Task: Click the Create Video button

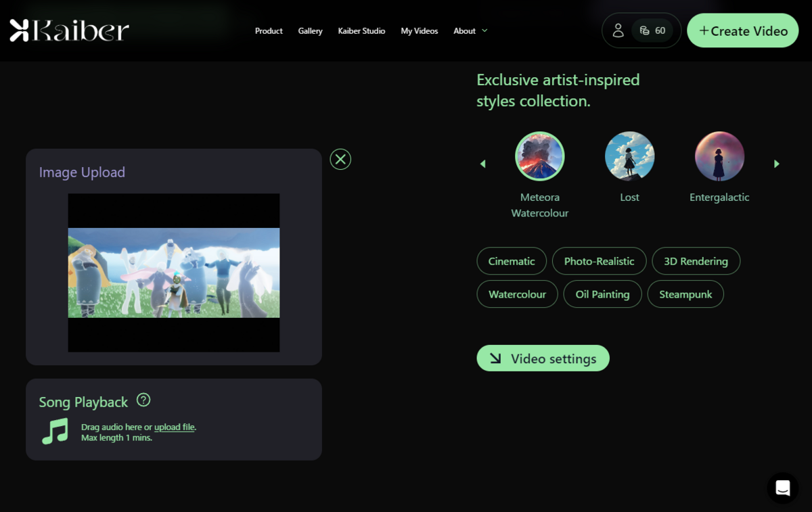Action: [x=743, y=30]
